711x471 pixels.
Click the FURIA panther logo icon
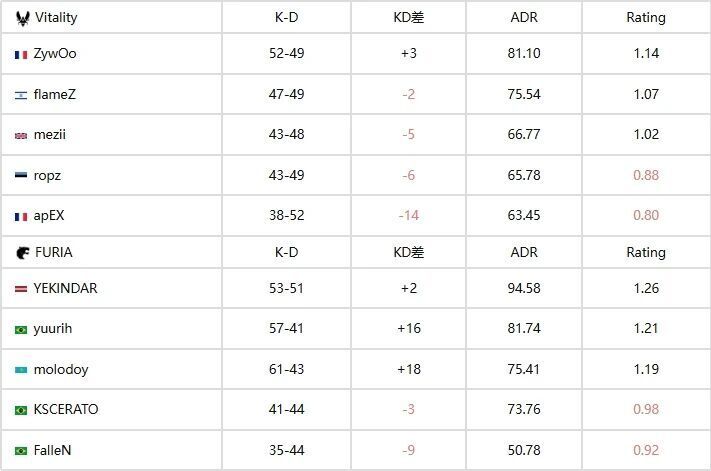(x=22, y=253)
